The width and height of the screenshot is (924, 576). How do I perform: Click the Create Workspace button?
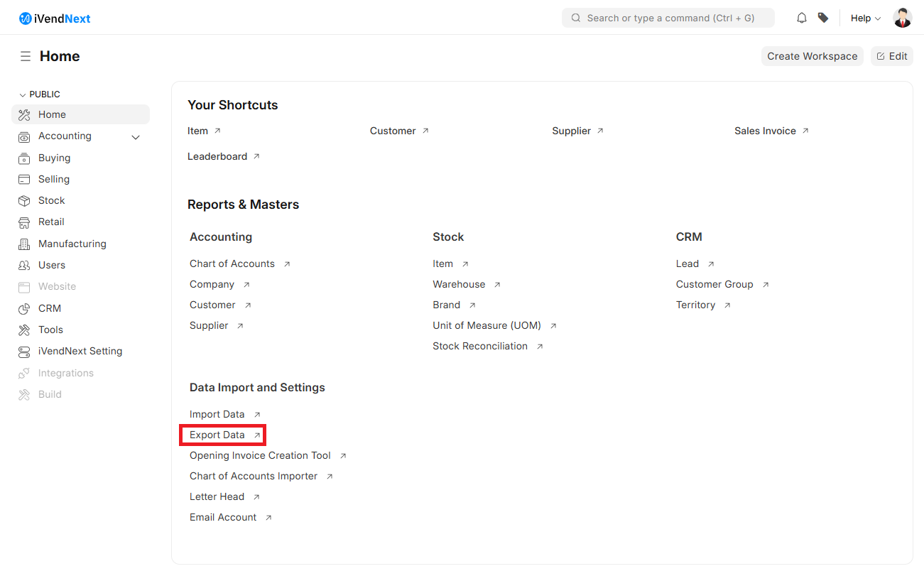pyautogui.click(x=812, y=56)
